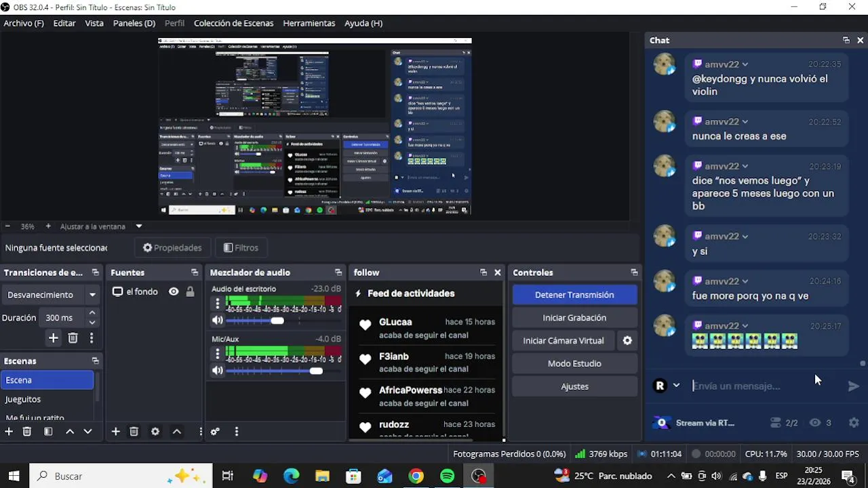
Task: Open Mic/Aux options three-dot menu
Action: (217, 353)
